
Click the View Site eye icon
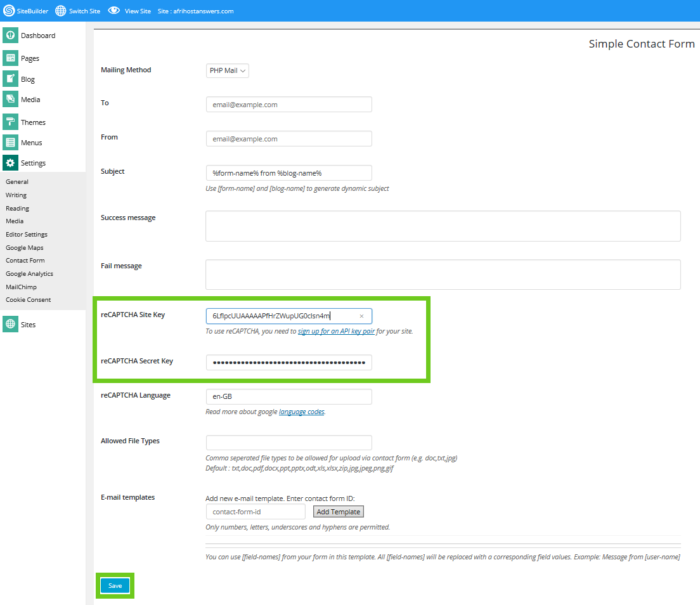pyautogui.click(x=113, y=11)
